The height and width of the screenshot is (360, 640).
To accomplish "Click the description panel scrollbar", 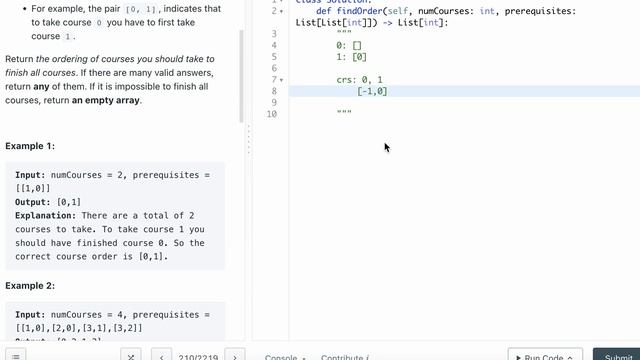I will (241, 76).
